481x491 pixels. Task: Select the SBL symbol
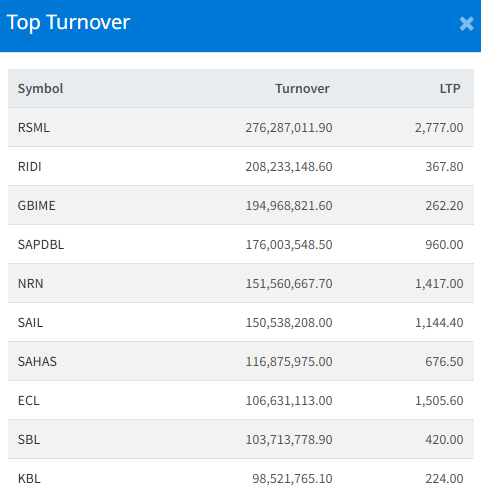tap(29, 440)
